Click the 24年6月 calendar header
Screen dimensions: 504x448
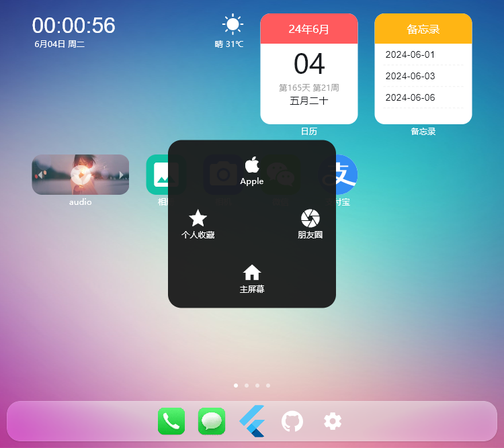point(309,29)
